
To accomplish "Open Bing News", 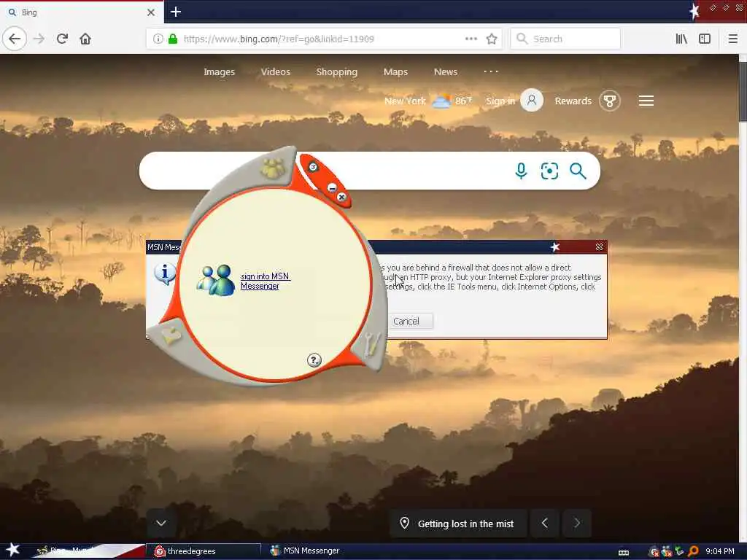I will (x=446, y=72).
